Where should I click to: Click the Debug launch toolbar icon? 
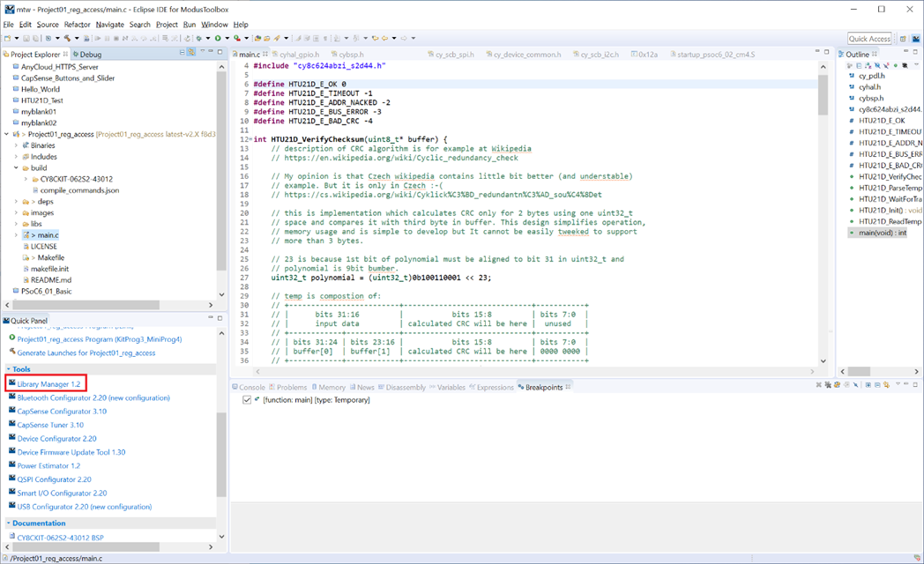200,39
